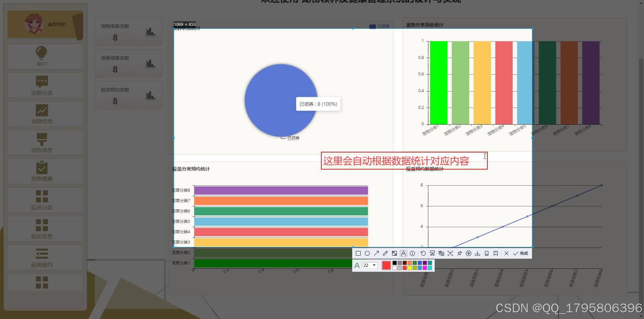Screen dimensions: 644x319
Task: Click the text recognition OCR icon
Action: (x=450, y=253)
